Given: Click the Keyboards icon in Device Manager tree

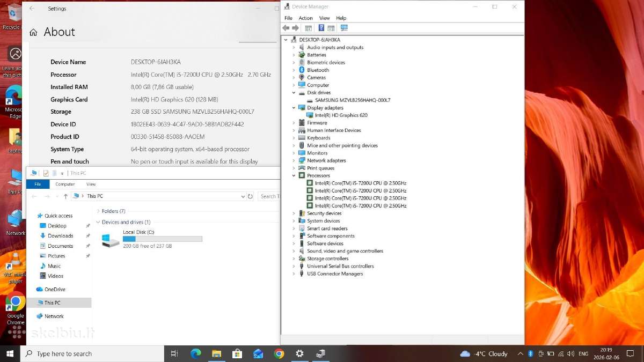Looking at the screenshot, I should (302, 138).
